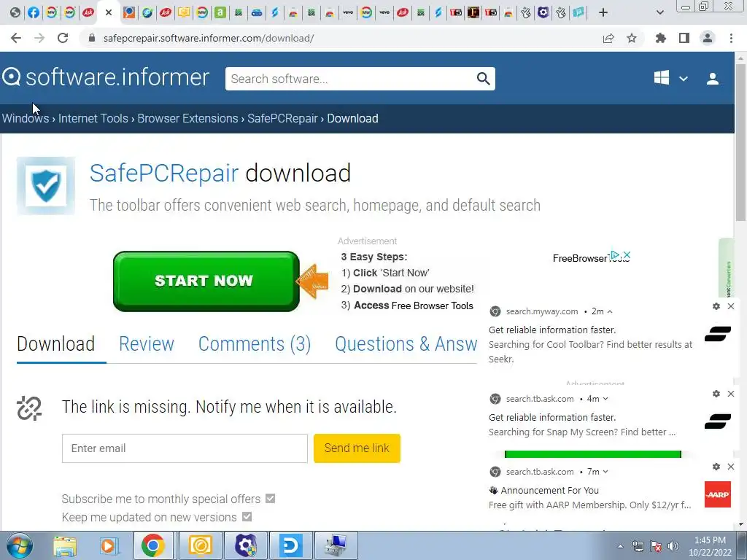Viewport: 747px width, 560px height.
Task: Open the SafePCRepair title link
Action: [x=164, y=173]
